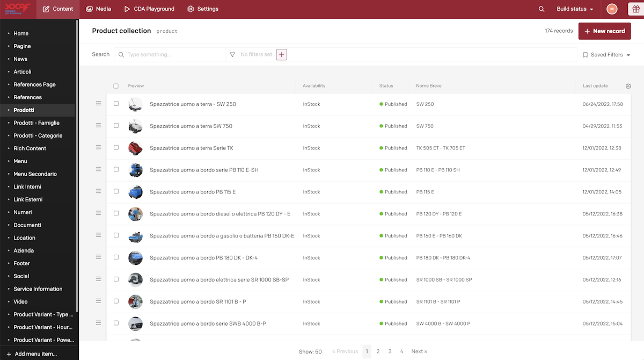Sort by Last update column header

(x=595, y=86)
